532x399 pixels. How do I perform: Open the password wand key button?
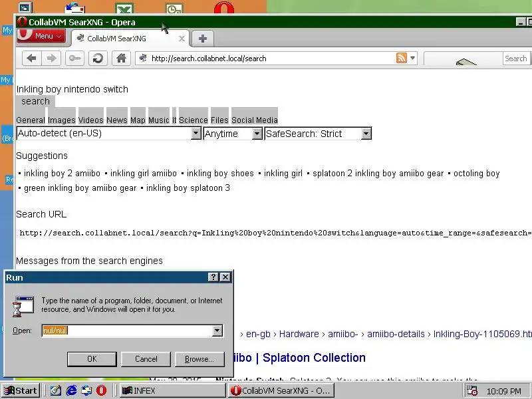74,59
